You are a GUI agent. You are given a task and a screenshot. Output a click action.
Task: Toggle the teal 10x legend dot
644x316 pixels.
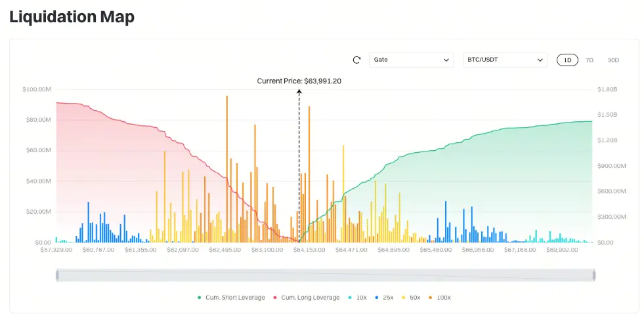(x=350, y=298)
